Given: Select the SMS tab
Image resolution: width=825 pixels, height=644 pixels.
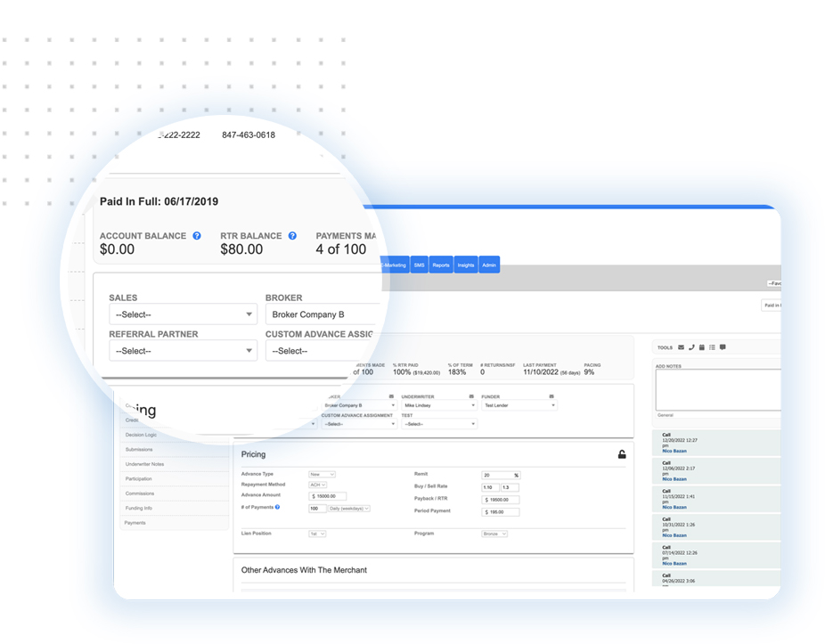Looking at the screenshot, I should click(420, 264).
